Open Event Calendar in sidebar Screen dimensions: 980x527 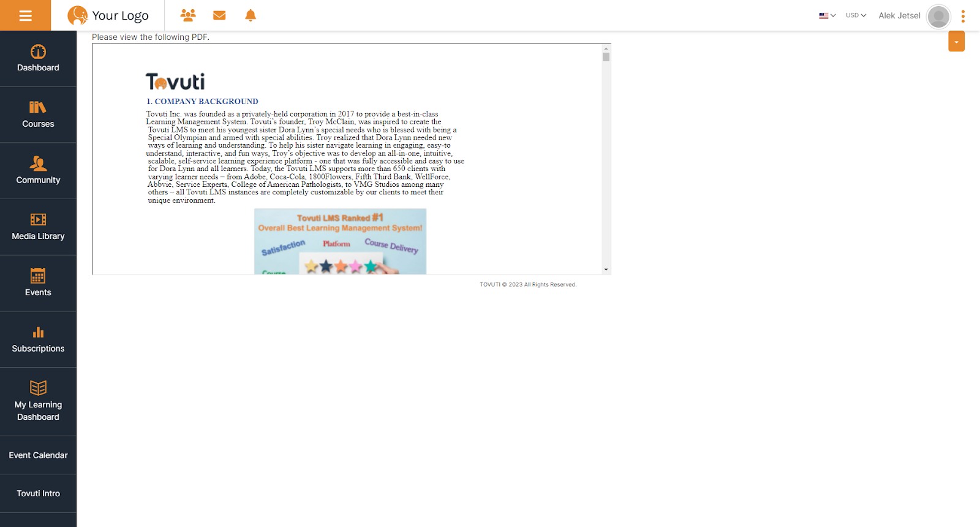point(38,455)
